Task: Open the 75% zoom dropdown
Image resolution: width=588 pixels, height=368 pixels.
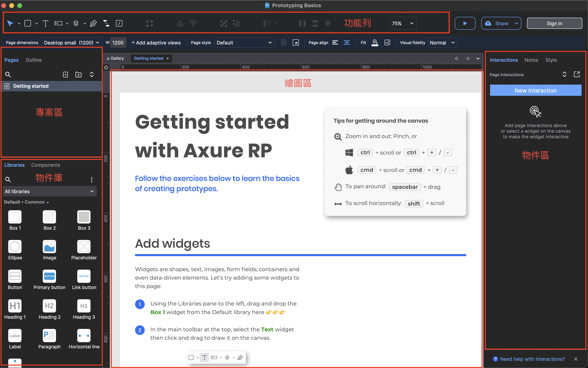Action: (x=403, y=23)
